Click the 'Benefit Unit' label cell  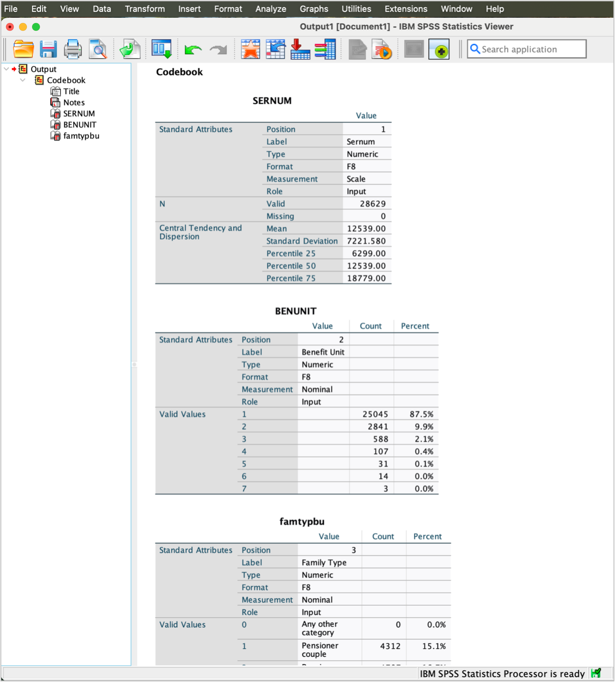coord(323,352)
